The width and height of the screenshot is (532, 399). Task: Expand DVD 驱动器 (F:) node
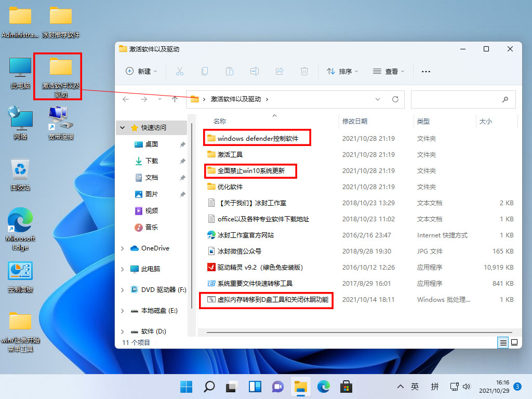click(123, 290)
